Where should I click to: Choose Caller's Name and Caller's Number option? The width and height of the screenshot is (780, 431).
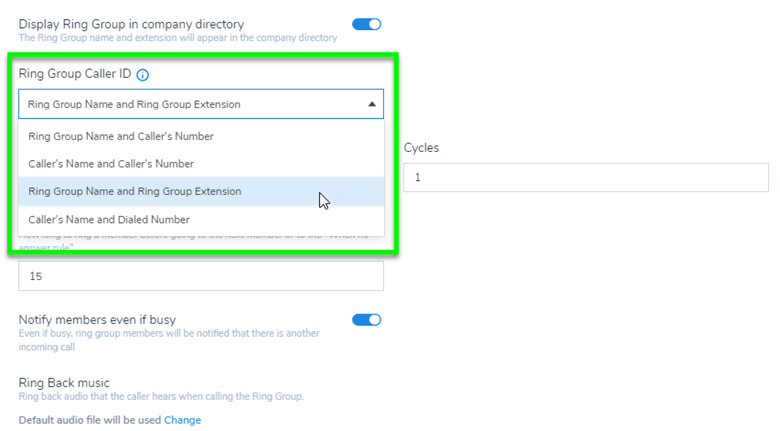(x=111, y=164)
